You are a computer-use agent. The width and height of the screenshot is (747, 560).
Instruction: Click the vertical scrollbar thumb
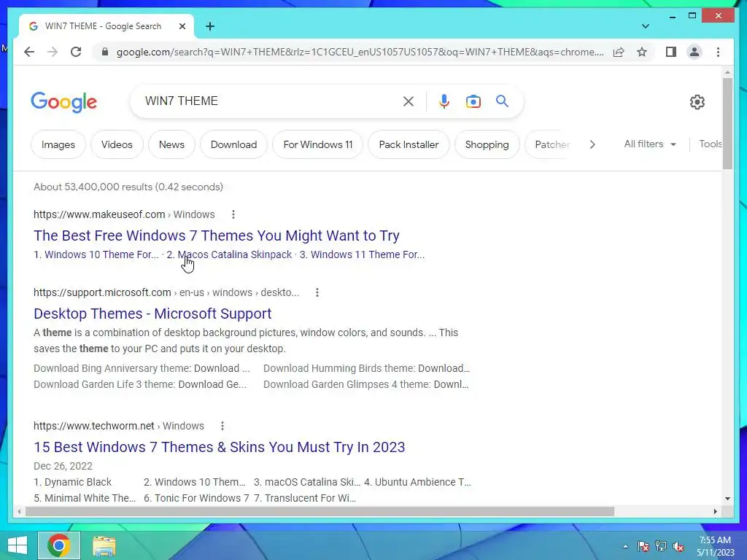point(727,123)
